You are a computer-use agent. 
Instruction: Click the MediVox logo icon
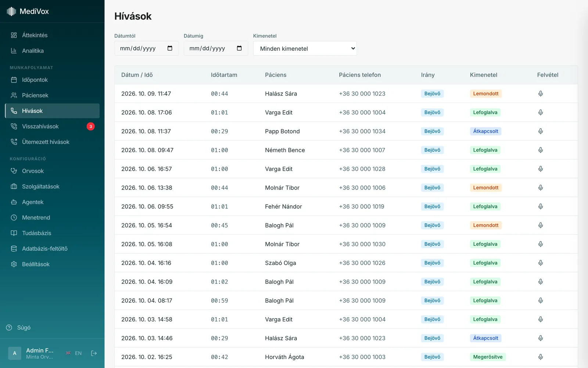(11, 11)
